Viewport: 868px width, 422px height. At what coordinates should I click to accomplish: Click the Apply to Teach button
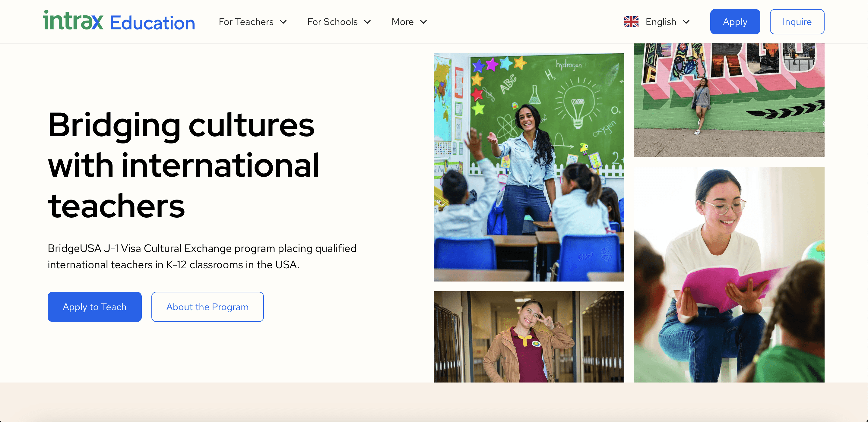click(x=94, y=307)
